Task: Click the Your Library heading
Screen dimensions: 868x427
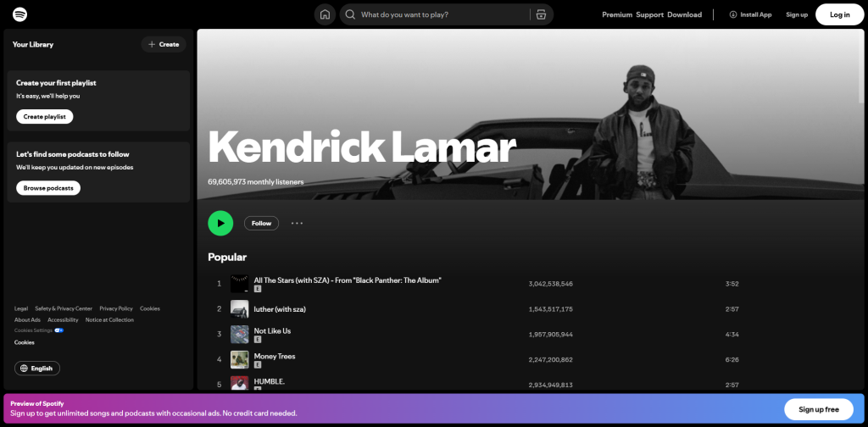Action: coord(33,44)
